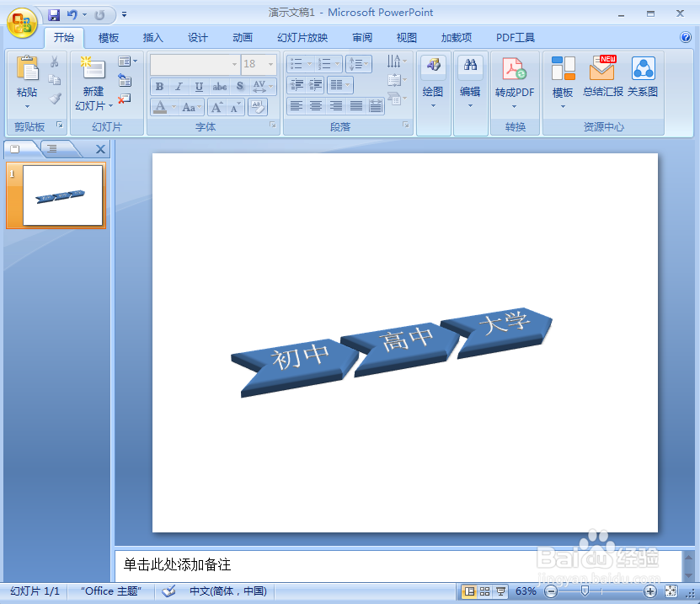Zoom out with minus button

(551, 592)
